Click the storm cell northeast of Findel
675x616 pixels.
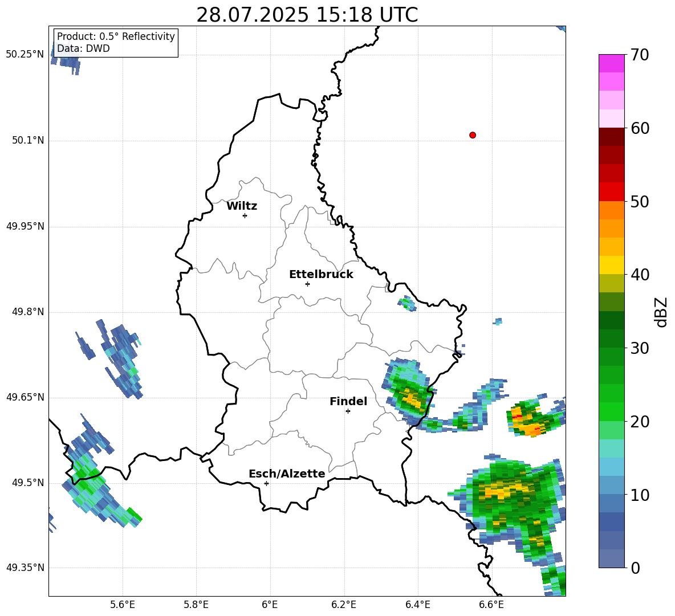pyautogui.click(x=408, y=389)
